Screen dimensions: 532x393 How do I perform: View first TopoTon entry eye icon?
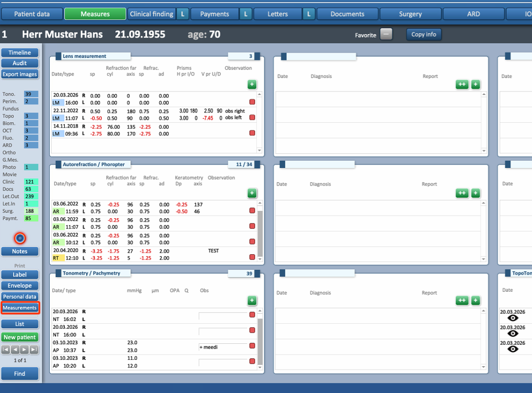coord(513,318)
